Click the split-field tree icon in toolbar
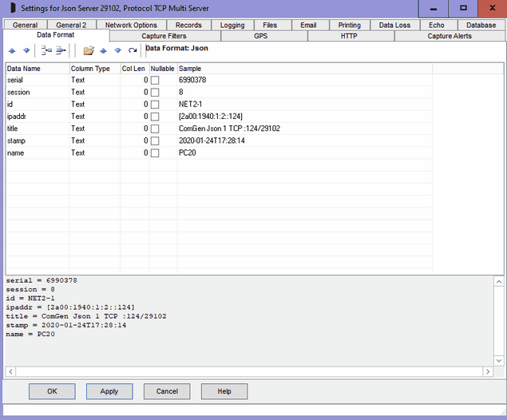The height and width of the screenshot is (420, 507). click(46, 50)
